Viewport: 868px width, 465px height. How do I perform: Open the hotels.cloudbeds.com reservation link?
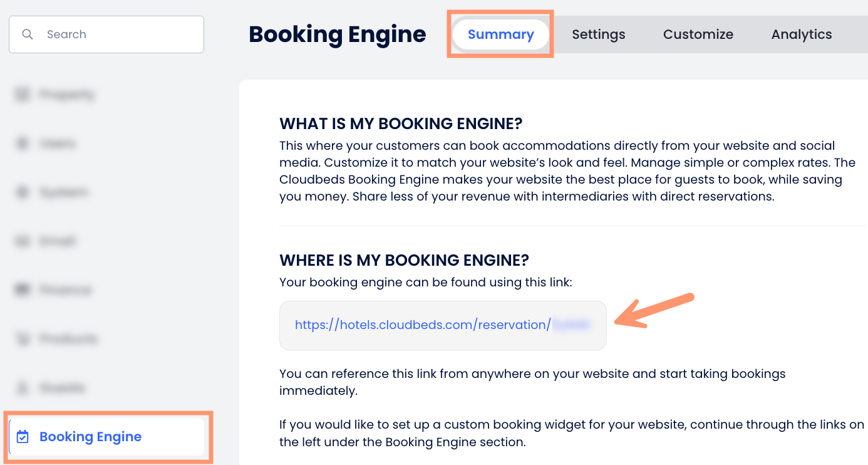422,325
